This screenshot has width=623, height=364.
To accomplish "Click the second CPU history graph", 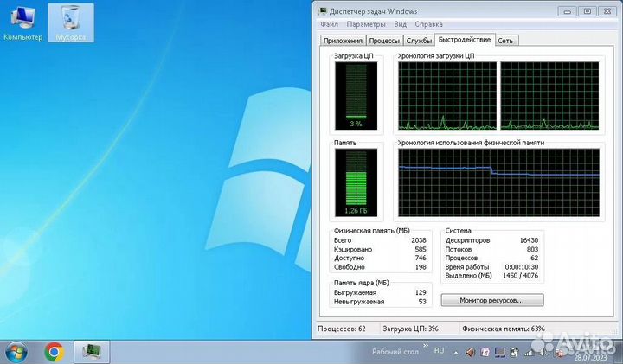I will pos(550,96).
